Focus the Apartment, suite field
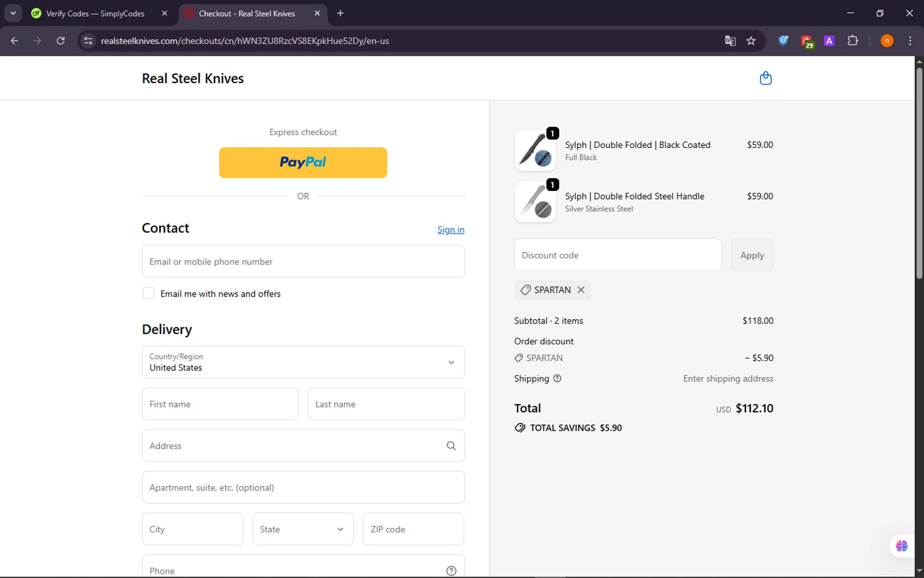 pyautogui.click(x=303, y=487)
